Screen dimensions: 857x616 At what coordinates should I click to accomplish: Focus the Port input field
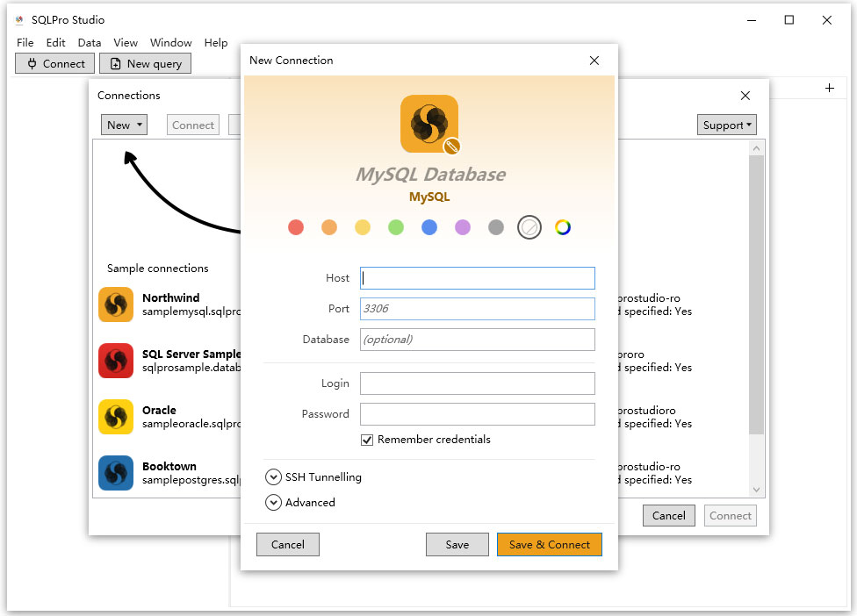coord(477,309)
